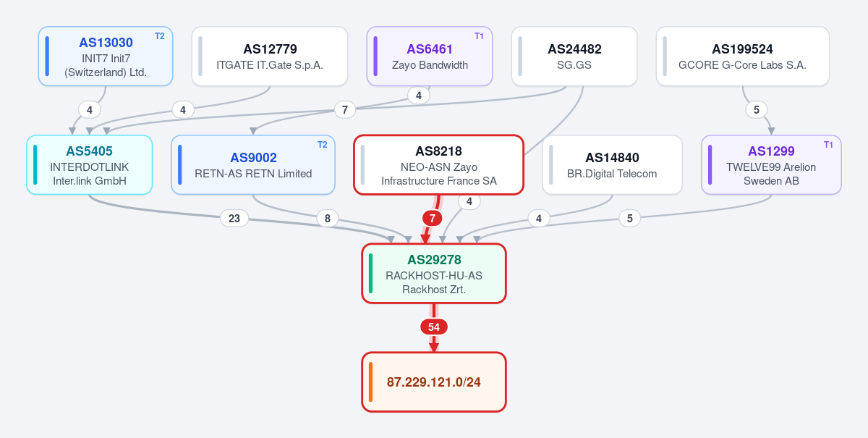Select the AS13030 INIT7 node
The height and width of the screenshot is (438, 868).
click(x=106, y=56)
